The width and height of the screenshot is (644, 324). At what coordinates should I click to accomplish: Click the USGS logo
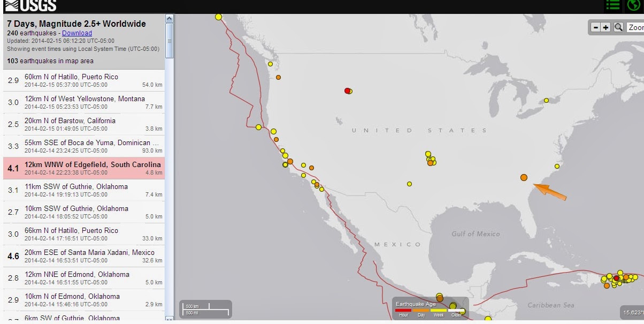point(30,6)
